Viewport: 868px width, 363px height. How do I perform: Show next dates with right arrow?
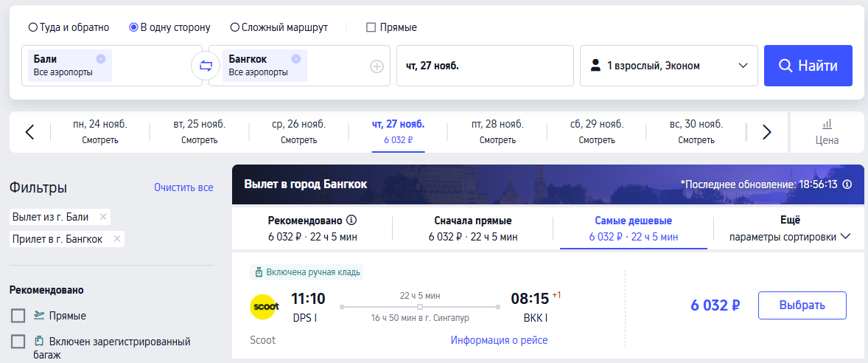pyautogui.click(x=767, y=132)
